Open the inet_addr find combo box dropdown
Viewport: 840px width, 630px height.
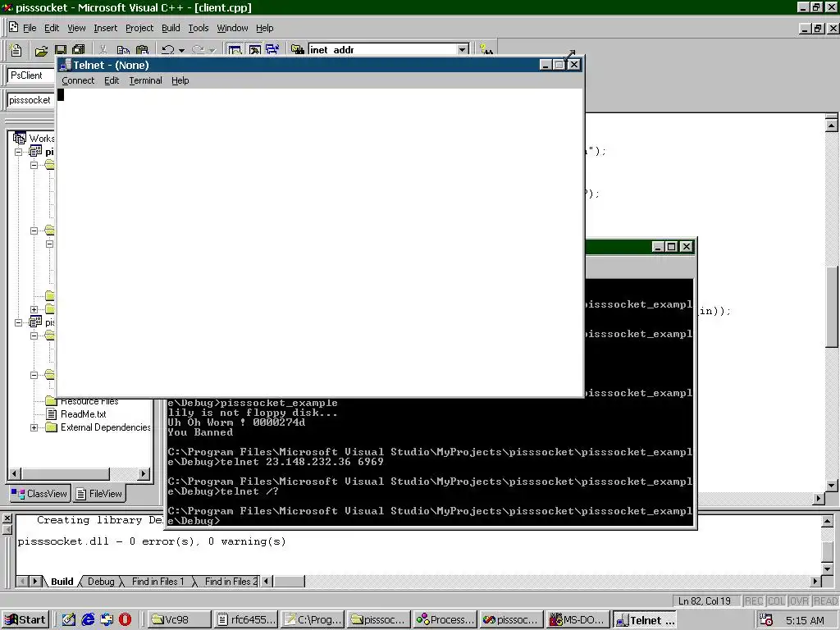pyautogui.click(x=463, y=50)
